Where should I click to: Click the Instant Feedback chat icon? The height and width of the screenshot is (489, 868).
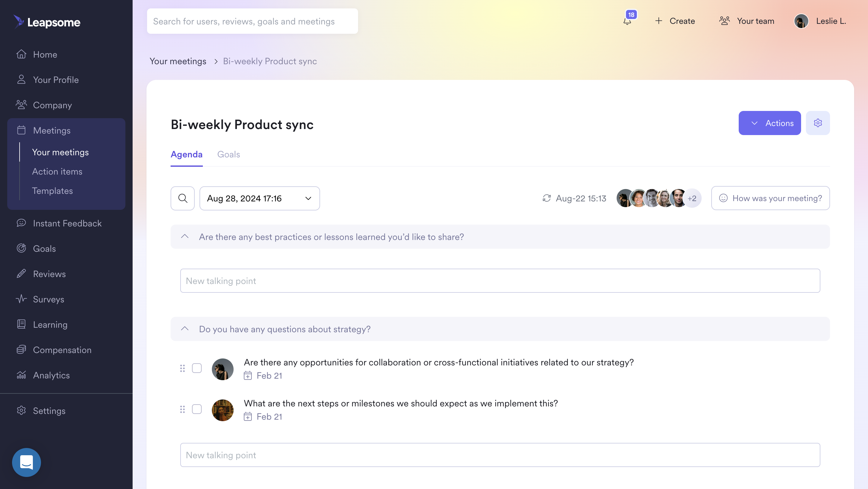pos(21,223)
